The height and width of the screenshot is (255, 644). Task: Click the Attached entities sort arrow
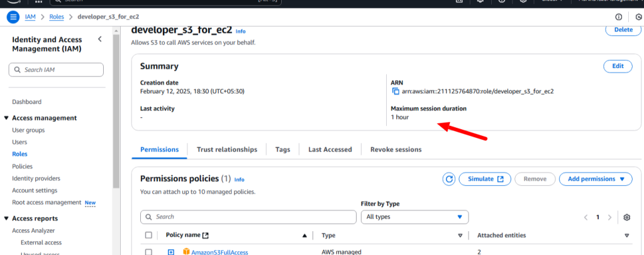627,235
